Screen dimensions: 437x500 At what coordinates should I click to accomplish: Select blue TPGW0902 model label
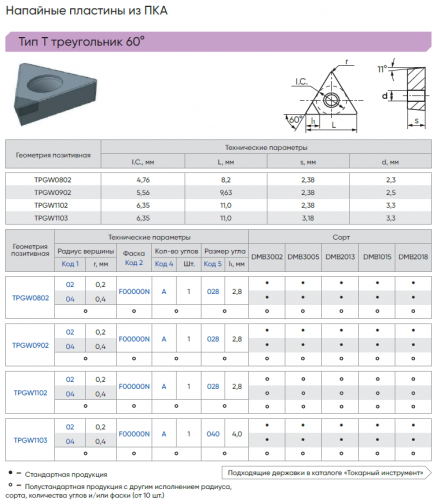[31, 345]
